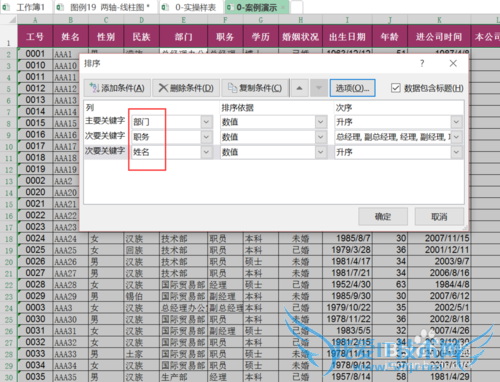Close the 排序 dialog with the X
The width and height of the screenshot is (500, 382).
[x=453, y=63]
